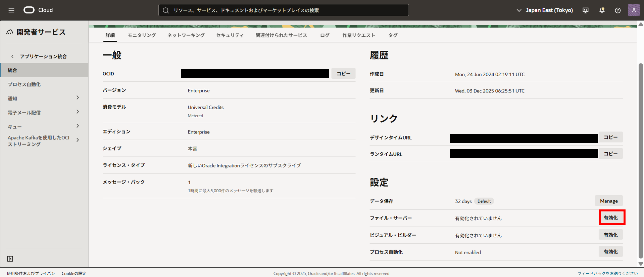The width and height of the screenshot is (644, 277).
Task: Expand Apache Kafka OCI streaming submenu
Action: point(78,140)
